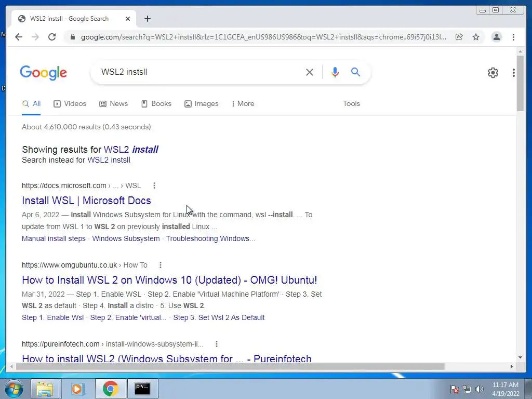
Task: Open the pureinfotech.com result options menu
Action: tap(217, 344)
